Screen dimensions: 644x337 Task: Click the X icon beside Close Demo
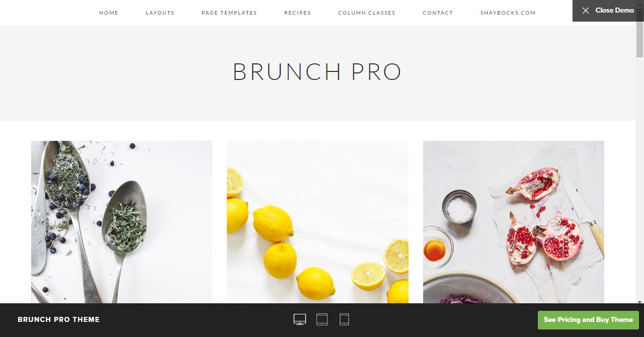point(586,11)
